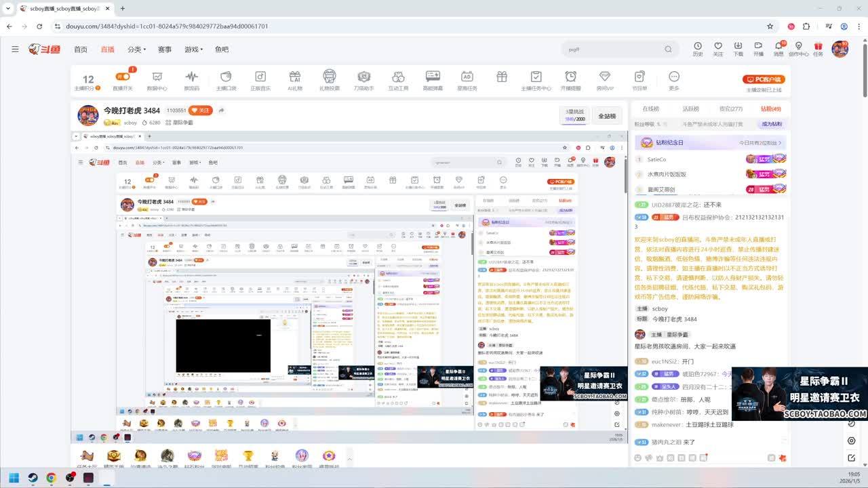Toggle the 关注 follow button on the stream
The height and width of the screenshot is (488, 868).
[x=201, y=110]
